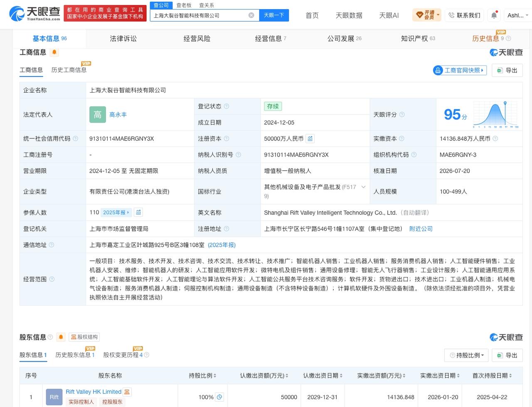Click the 高 avatar of legal representative
This screenshot has width=532, height=407.
pyautogui.click(x=98, y=115)
